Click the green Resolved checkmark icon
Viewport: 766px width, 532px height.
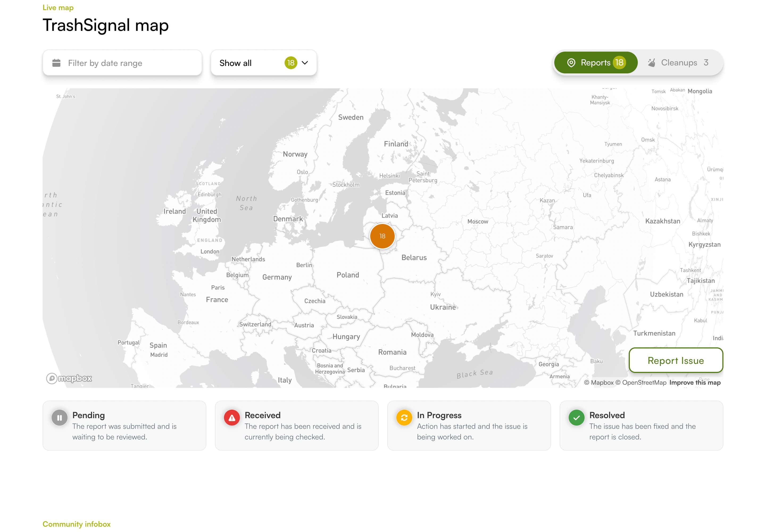click(x=577, y=418)
